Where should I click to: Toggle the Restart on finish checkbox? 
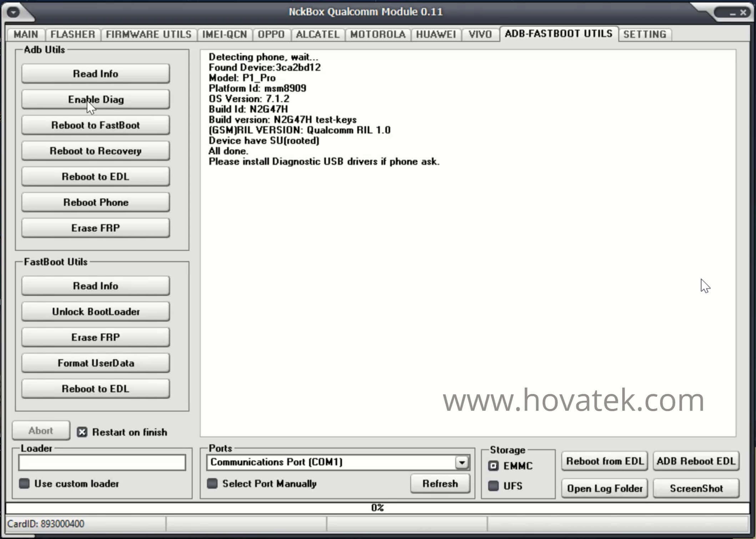[x=82, y=432]
